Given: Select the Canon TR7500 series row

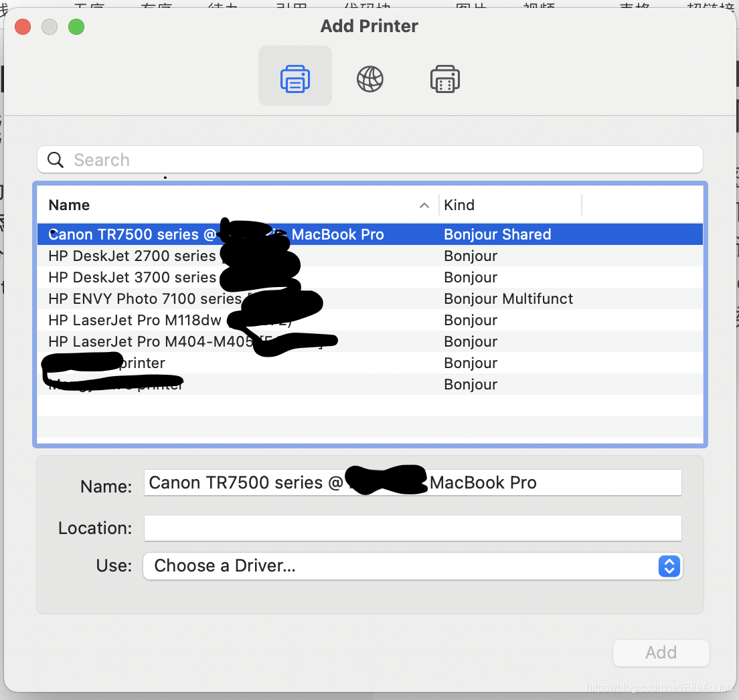Looking at the screenshot, I should coord(370,234).
